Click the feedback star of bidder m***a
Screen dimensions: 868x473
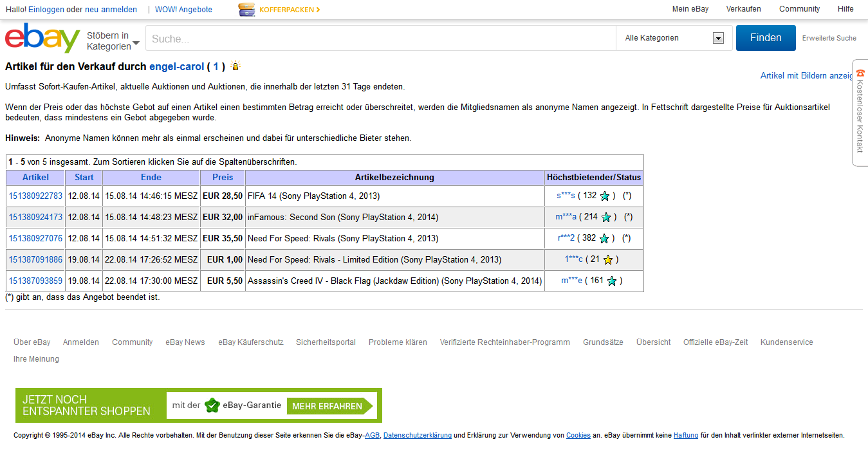pyautogui.click(x=605, y=217)
